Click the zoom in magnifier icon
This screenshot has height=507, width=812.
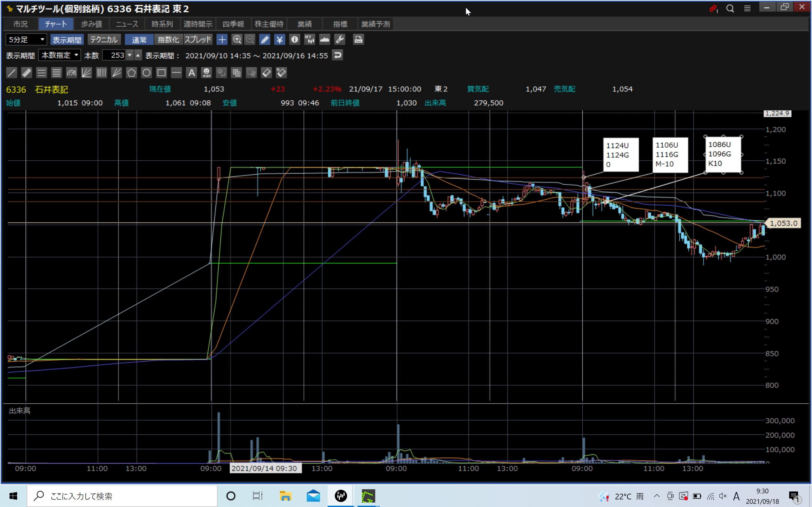tap(237, 40)
